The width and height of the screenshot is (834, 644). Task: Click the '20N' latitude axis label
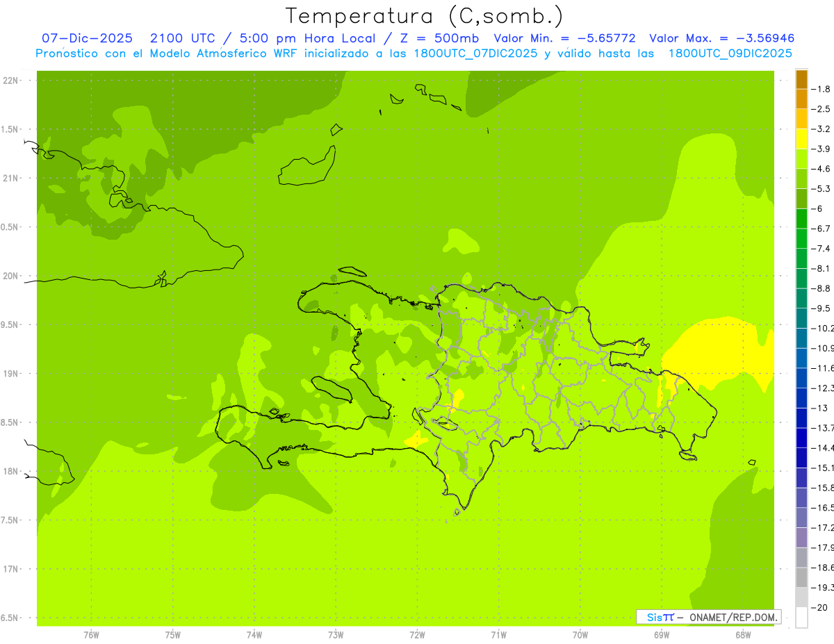click(10, 276)
